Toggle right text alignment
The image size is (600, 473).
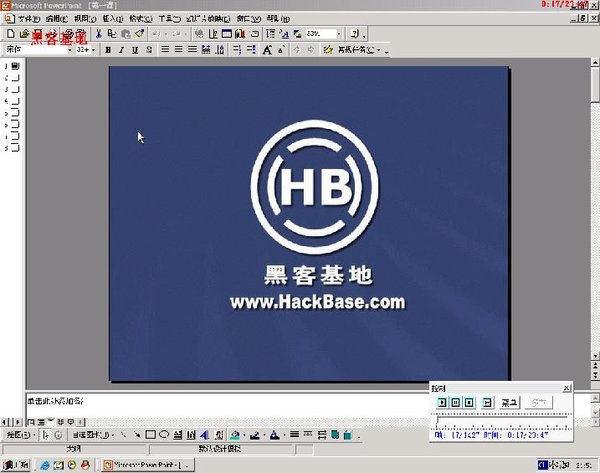click(192, 50)
